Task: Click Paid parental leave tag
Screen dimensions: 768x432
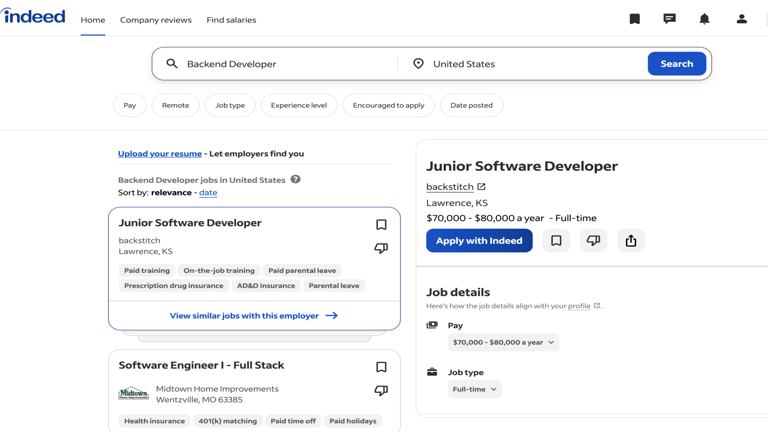Action: (x=302, y=270)
